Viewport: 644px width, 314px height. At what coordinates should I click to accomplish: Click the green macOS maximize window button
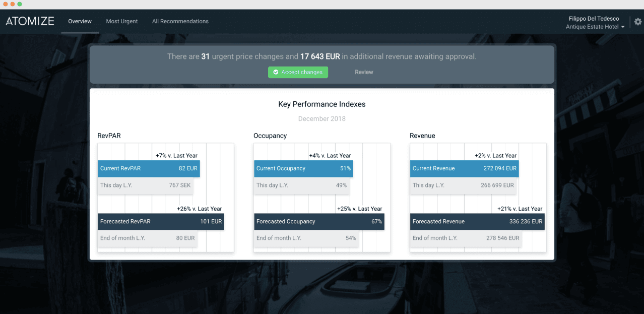20,4
